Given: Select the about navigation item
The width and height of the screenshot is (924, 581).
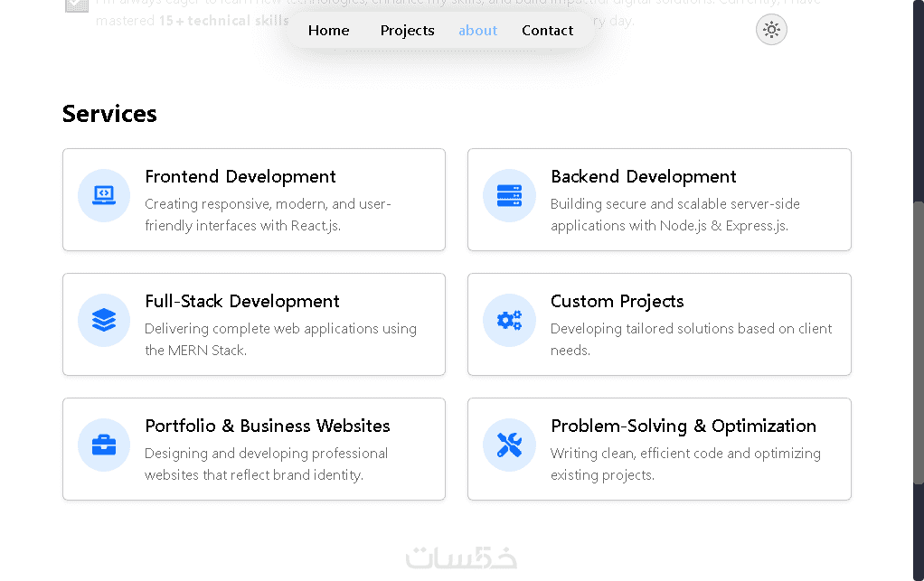Looking at the screenshot, I should click(x=477, y=31).
